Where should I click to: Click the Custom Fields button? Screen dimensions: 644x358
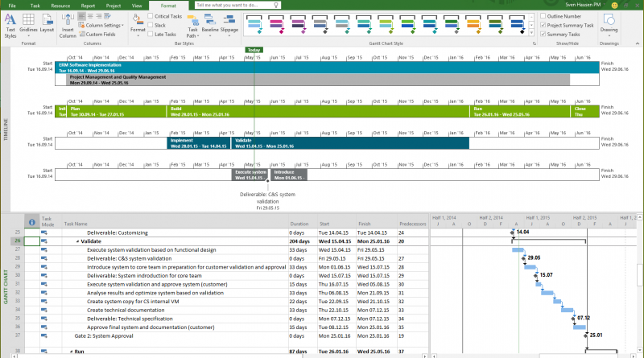[x=101, y=35]
